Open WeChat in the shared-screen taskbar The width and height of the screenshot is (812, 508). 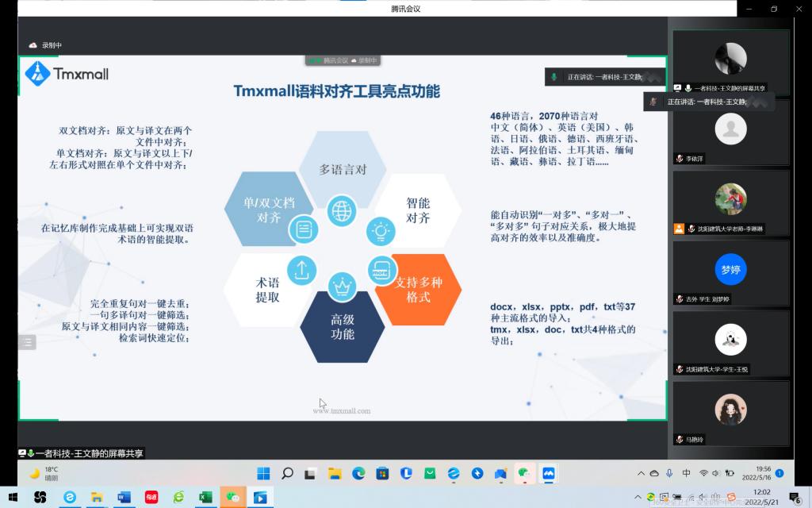pos(524,473)
